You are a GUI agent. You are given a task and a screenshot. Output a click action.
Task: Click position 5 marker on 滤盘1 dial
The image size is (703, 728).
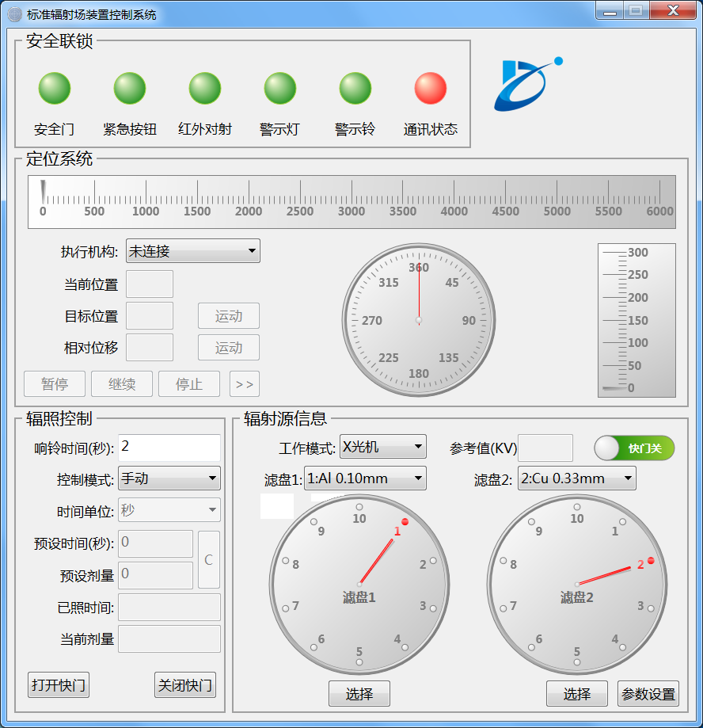click(359, 662)
